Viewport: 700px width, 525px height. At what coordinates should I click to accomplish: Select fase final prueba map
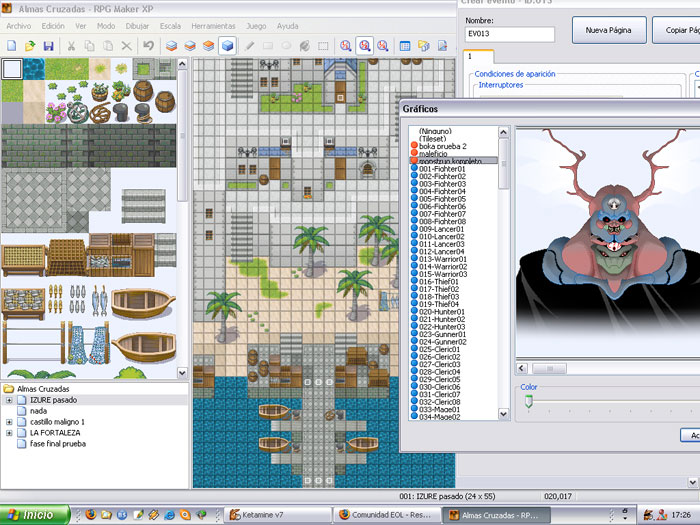pos(58,444)
